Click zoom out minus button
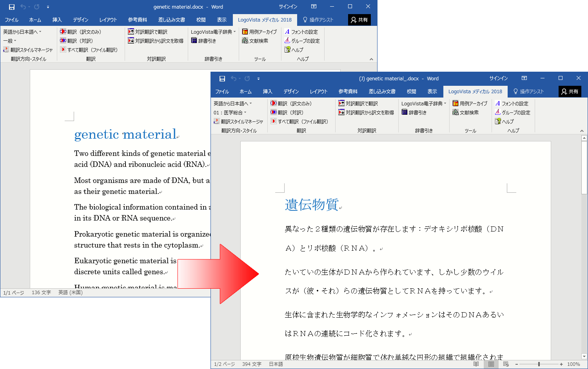This screenshot has height=369, width=588. (517, 364)
